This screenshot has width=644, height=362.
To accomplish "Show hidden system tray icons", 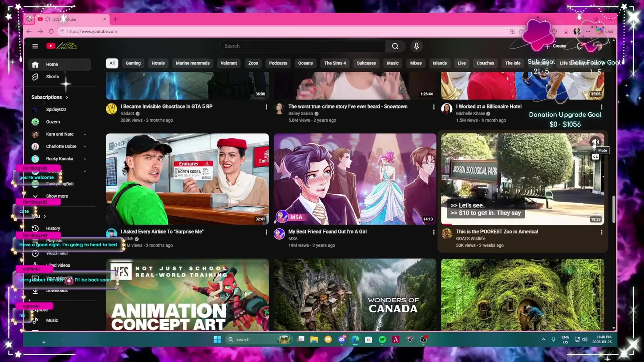I will [543, 339].
